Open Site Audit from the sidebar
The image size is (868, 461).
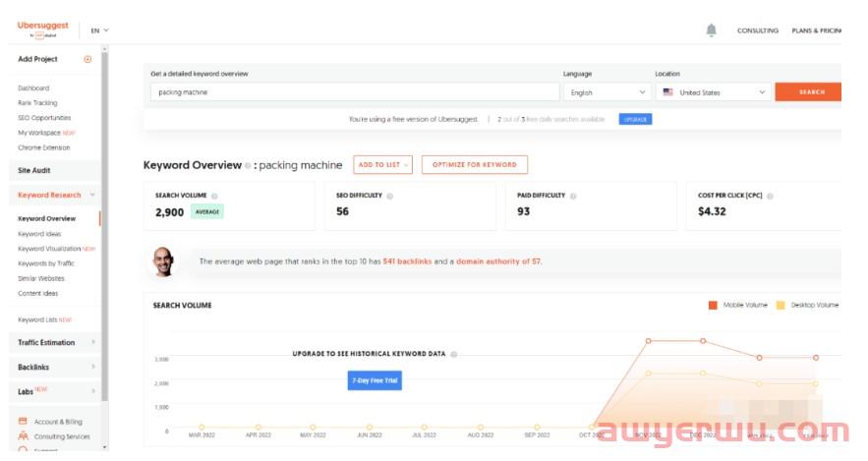[x=37, y=170]
